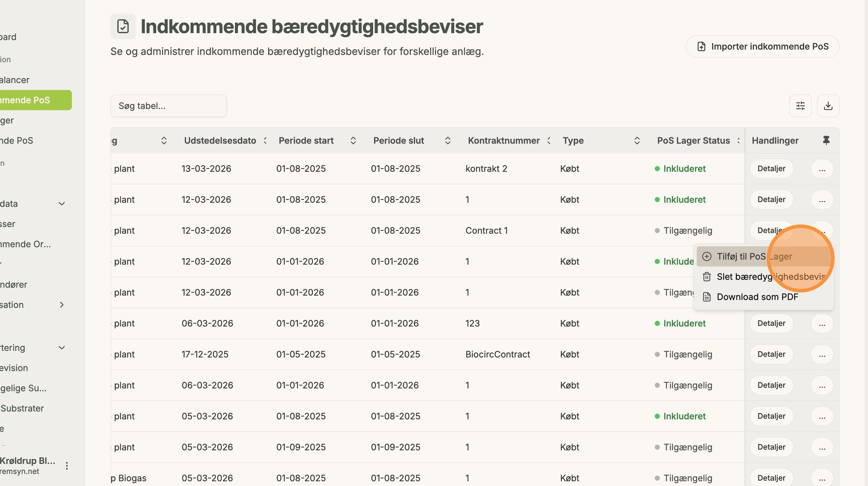Sort by Periode start column
This screenshot has width=868, height=486.
point(353,141)
